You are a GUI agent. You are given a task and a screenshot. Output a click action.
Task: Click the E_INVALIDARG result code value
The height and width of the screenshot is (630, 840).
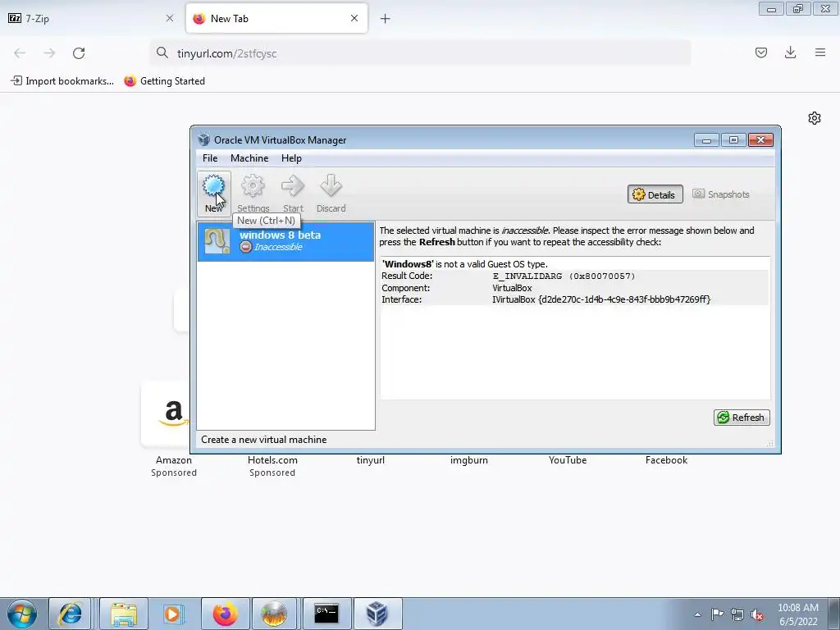click(564, 276)
